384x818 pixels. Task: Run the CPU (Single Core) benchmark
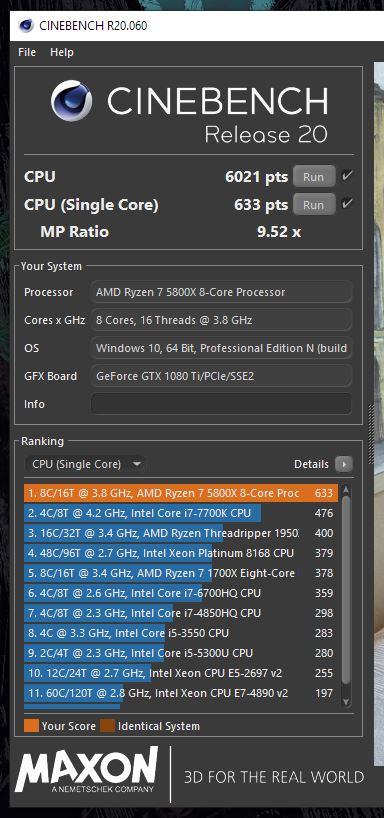(314, 204)
